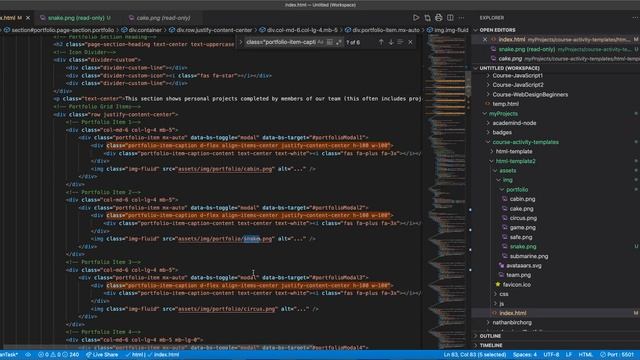Click breadcrumb div.col-md-6.col-lg-4.mb-5
Image resolution: width=640 pixels, height=360 pixels.
coord(302,30)
